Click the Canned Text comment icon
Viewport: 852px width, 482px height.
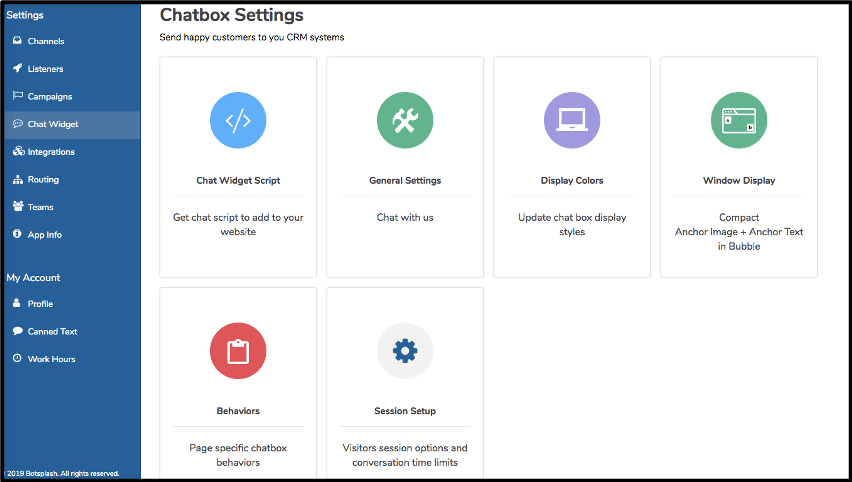(x=17, y=331)
